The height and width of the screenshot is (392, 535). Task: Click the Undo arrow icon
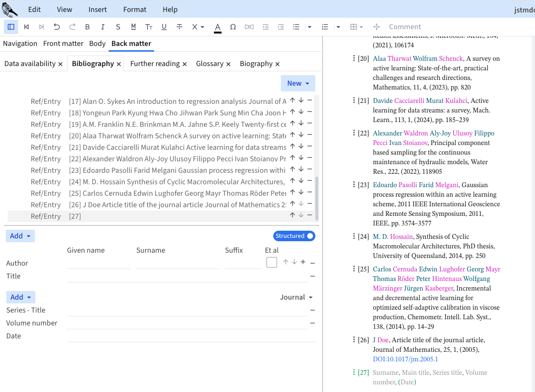[x=57, y=27]
